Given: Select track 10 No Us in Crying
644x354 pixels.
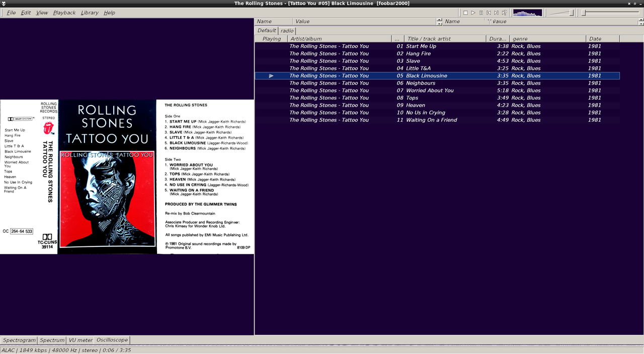Looking at the screenshot, I should [437, 113].
